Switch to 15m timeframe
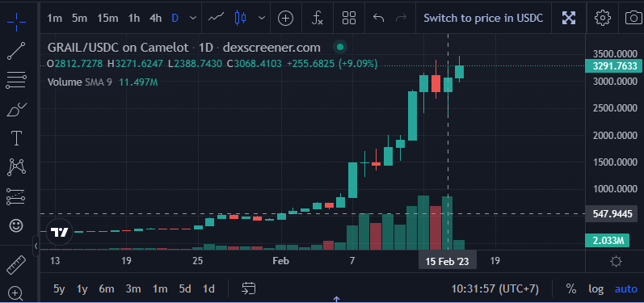The height and width of the screenshot is (303, 644). pyautogui.click(x=107, y=18)
